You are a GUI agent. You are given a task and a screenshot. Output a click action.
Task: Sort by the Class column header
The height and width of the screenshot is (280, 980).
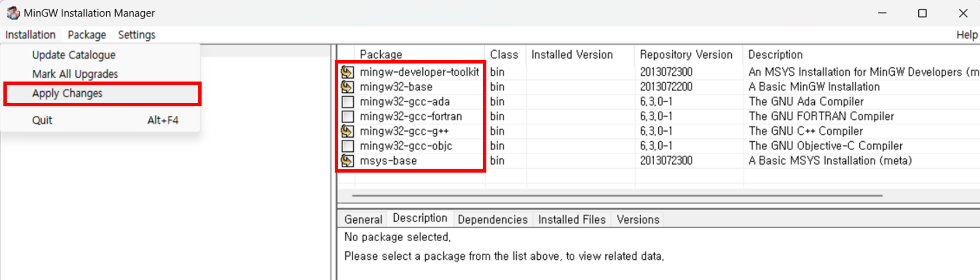504,55
